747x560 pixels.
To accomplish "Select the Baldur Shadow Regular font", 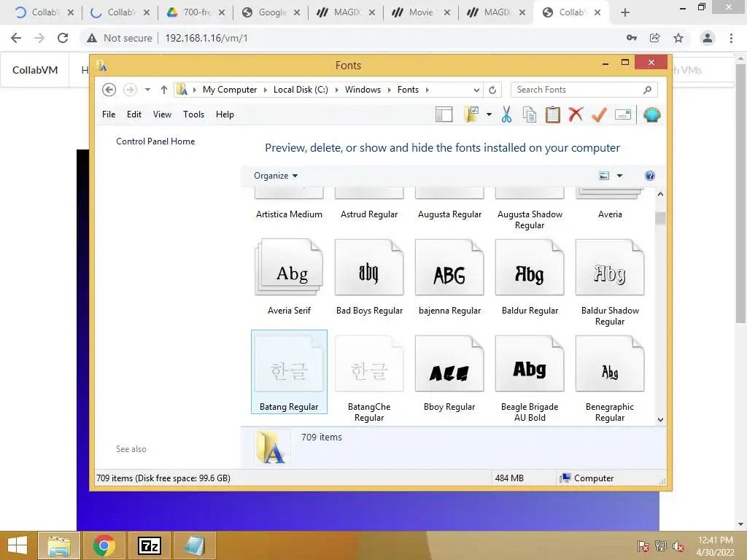I will 610,282.
